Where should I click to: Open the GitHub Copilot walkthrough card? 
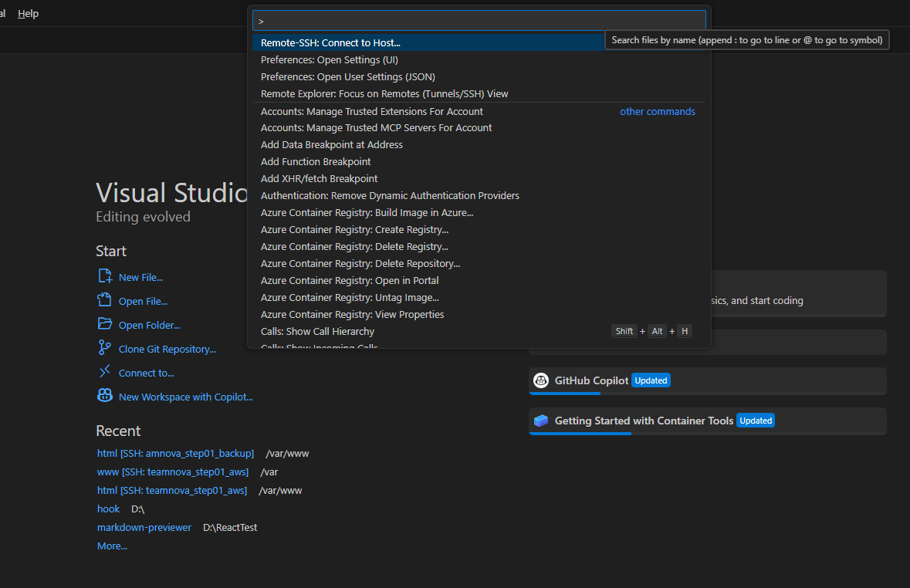[x=708, y=380]
